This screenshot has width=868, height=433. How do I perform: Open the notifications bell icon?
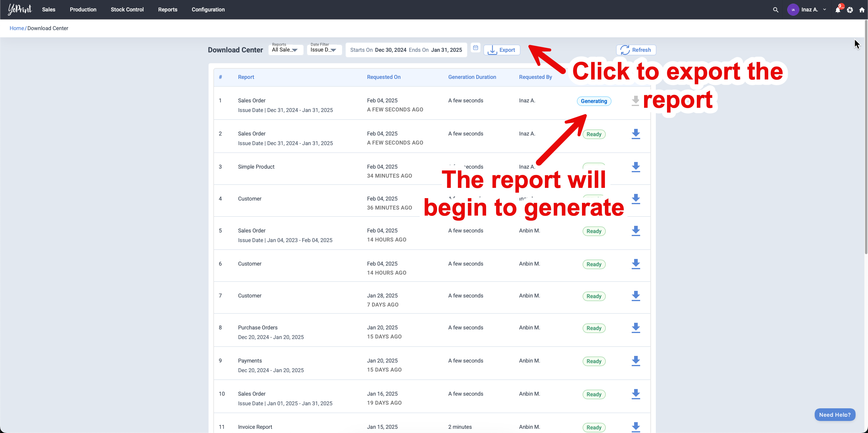click(x=837, y=10)
